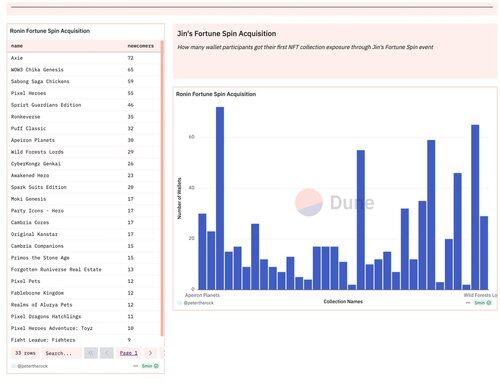The width and height of the screenshot is (500, 383).
Task: Go to next page of table
Action: pyautogui.click(x=150, y=353)
